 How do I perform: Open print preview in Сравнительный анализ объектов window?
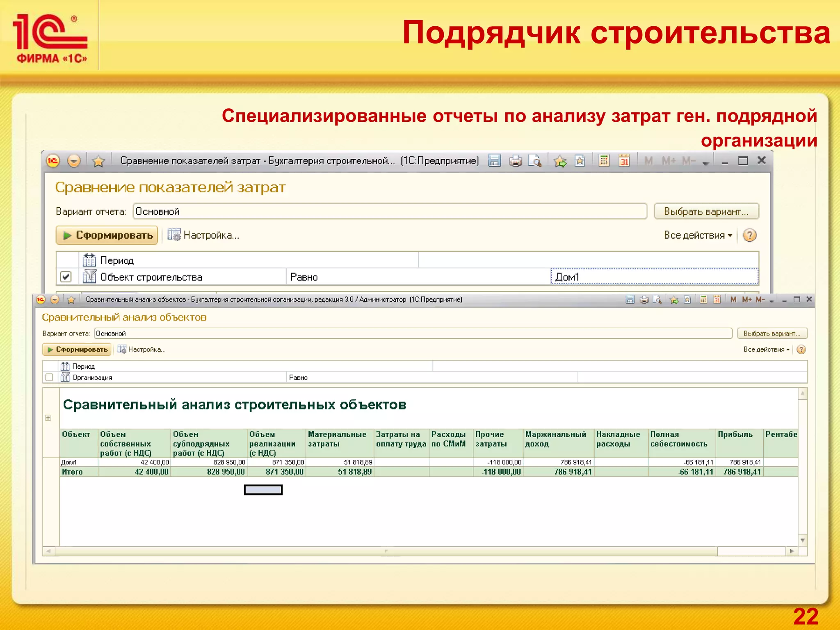pos(657,299)
